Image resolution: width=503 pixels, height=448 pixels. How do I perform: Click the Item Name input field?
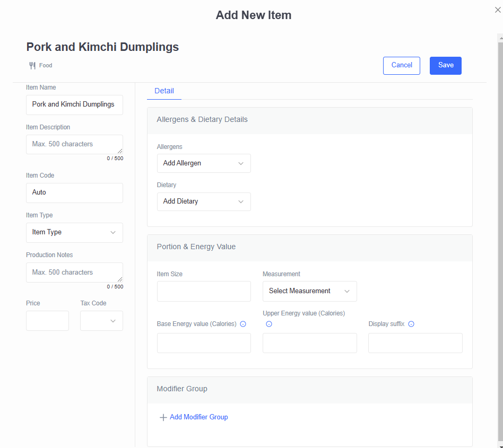pyautogui.click(x=74, y=105)
